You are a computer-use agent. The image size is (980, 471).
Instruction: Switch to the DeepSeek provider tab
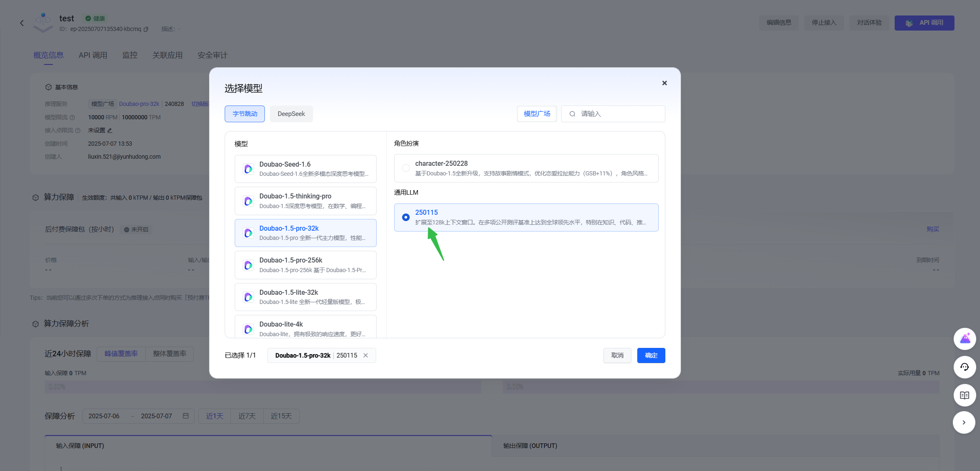point(291,114)
